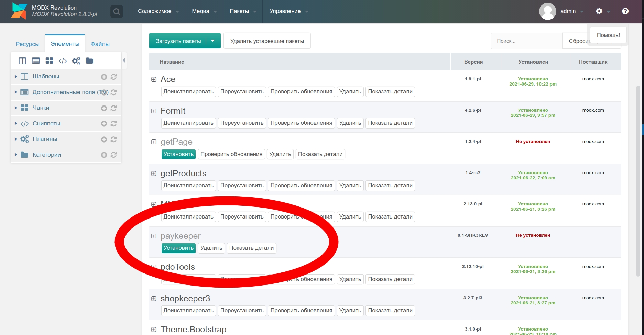
Task: Click the search magnifier icon in header
Action: coord(117,12)
